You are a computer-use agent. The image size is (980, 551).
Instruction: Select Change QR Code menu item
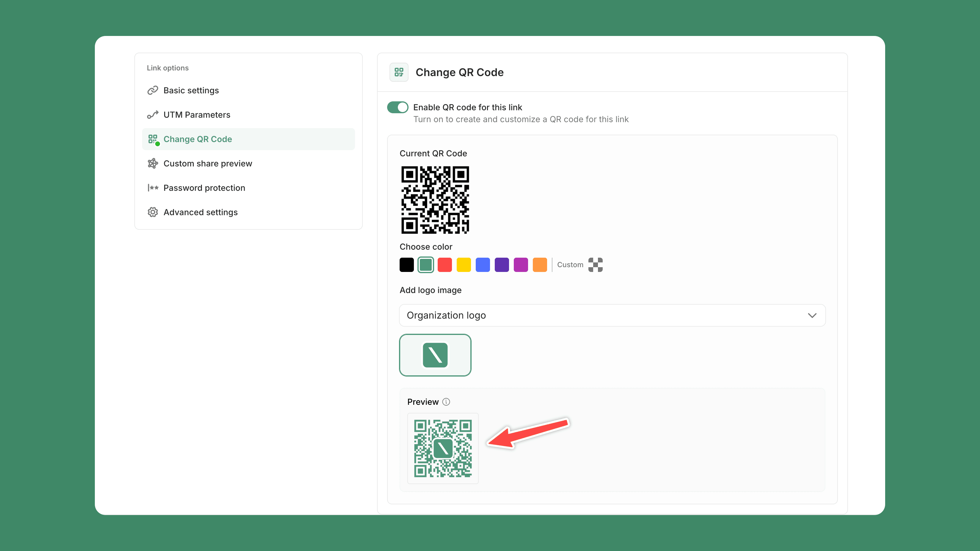pos(249,139)
